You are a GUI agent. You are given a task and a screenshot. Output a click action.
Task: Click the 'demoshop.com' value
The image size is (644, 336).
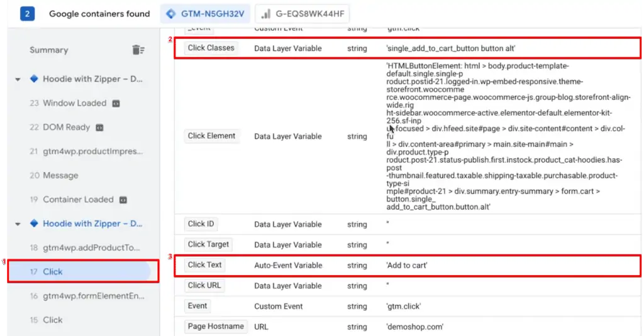click(414, 327)
